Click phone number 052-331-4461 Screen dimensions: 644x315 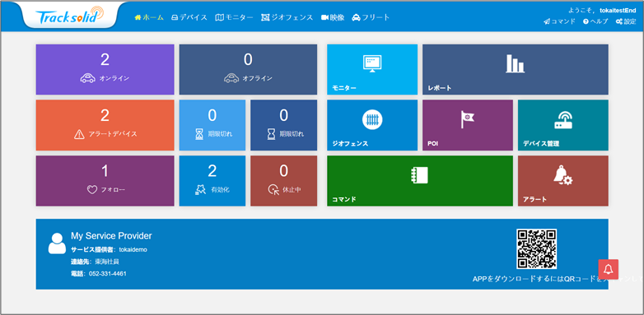point(108,274)
